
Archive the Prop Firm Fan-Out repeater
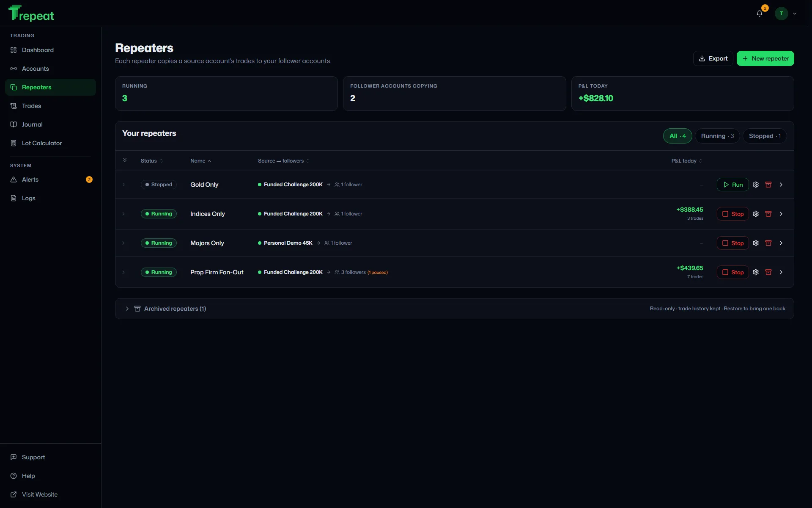click(768, 272)
